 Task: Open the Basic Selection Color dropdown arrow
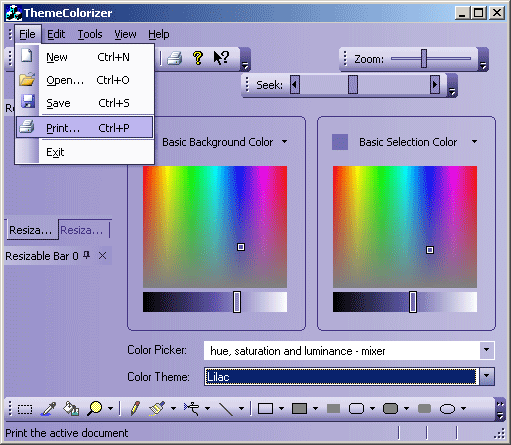pyautogui.click(x=474, y=142)
